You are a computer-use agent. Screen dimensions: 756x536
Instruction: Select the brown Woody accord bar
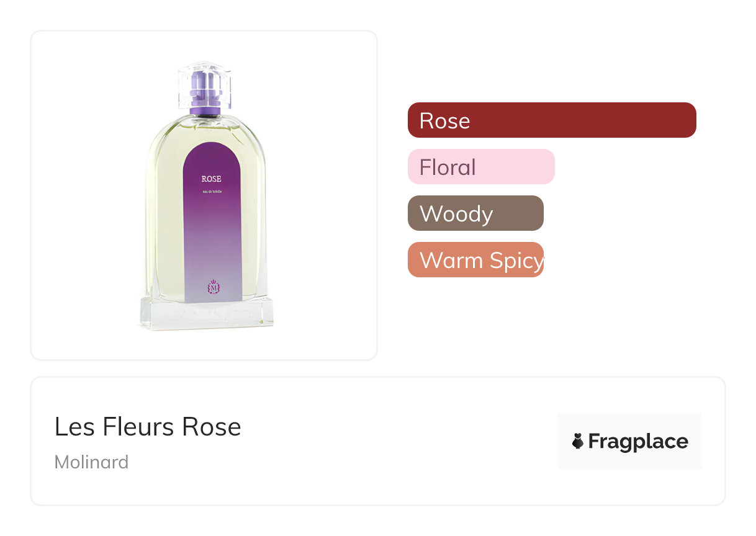[475, 213]
